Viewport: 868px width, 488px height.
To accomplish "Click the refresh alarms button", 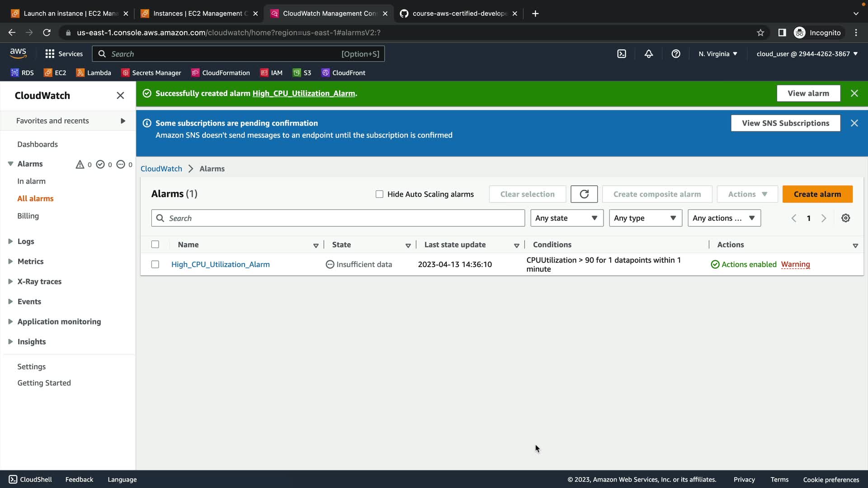I will 584,194.
